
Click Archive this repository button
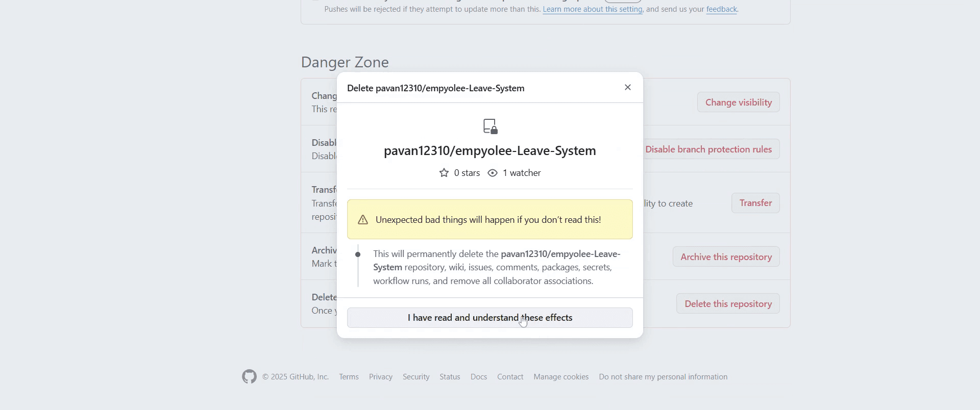point(726,257)
